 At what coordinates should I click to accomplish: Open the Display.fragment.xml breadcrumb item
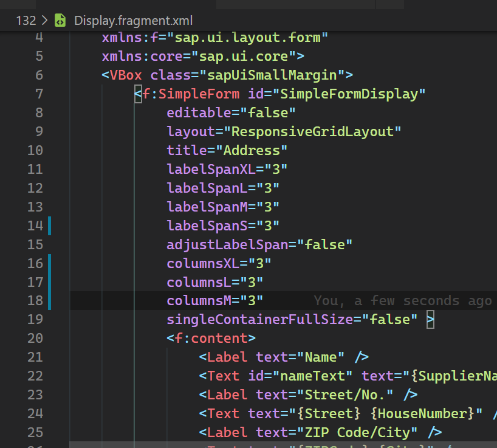click(x=133, y=21)
